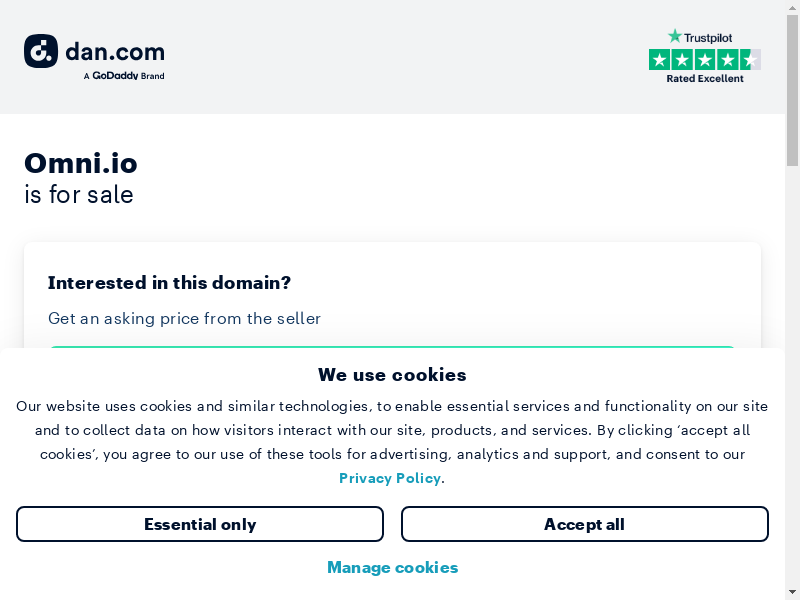
Task: Choose Essential only cookies
Action: [200, 524]
